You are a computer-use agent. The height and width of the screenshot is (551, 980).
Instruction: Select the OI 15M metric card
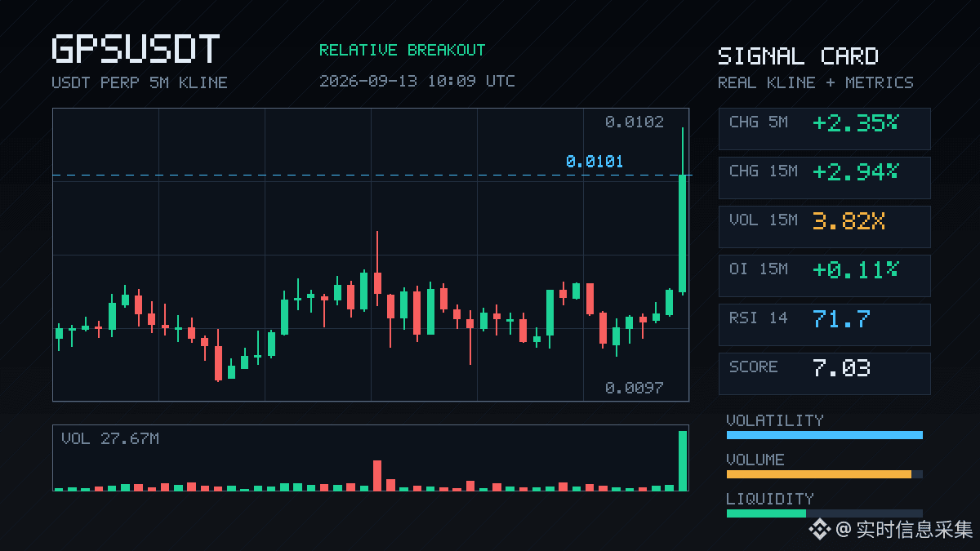pyautogui.click(x=824, y=275)
